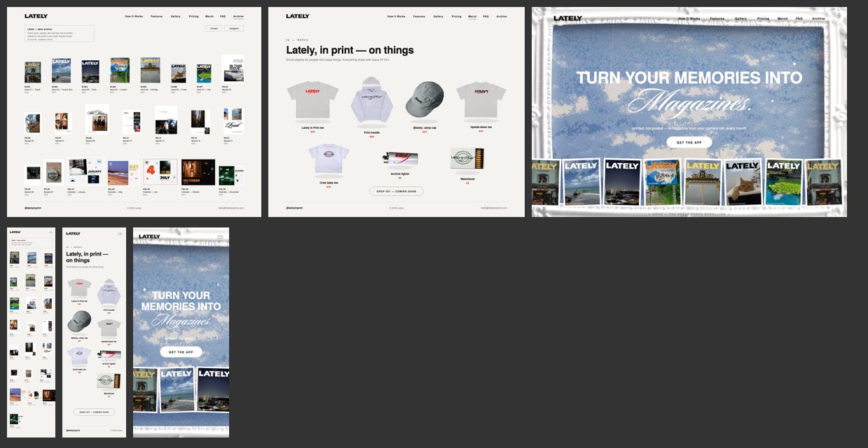This screenshot has width=868, height=448.
Task: Click the email link in the desktop archive footer
Action: tap(230, 208)
